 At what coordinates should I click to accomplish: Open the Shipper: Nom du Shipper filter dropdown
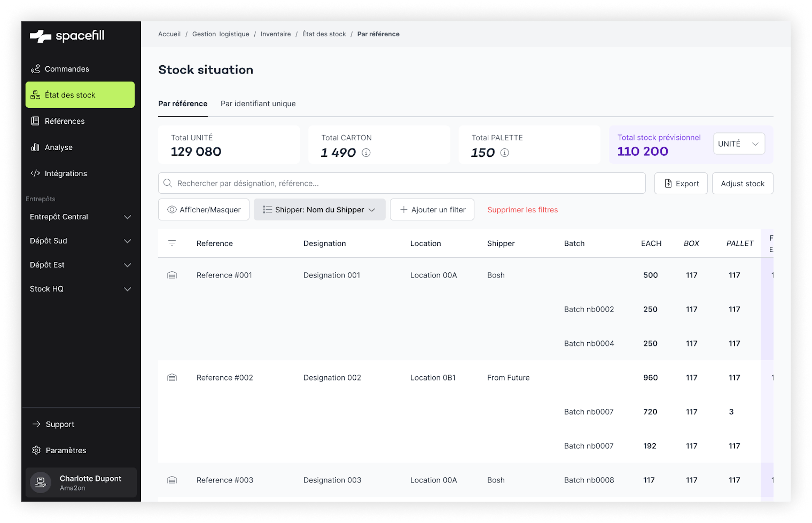[x=319, y=209]
